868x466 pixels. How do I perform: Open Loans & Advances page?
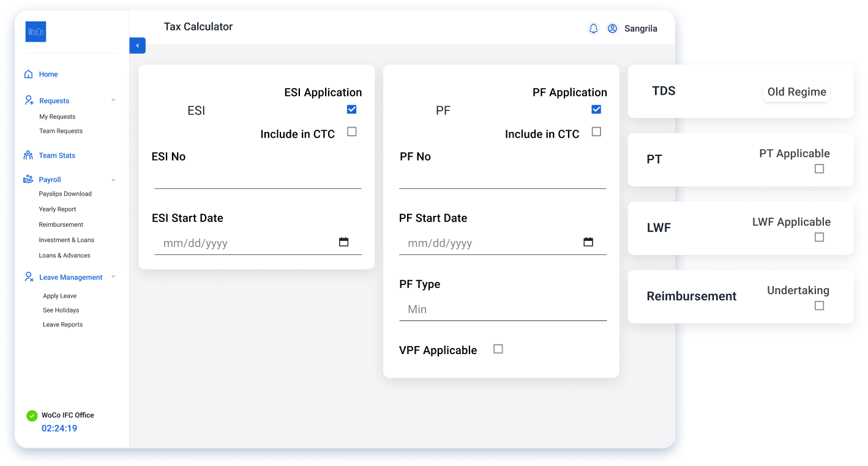click(x=64, y=256)
